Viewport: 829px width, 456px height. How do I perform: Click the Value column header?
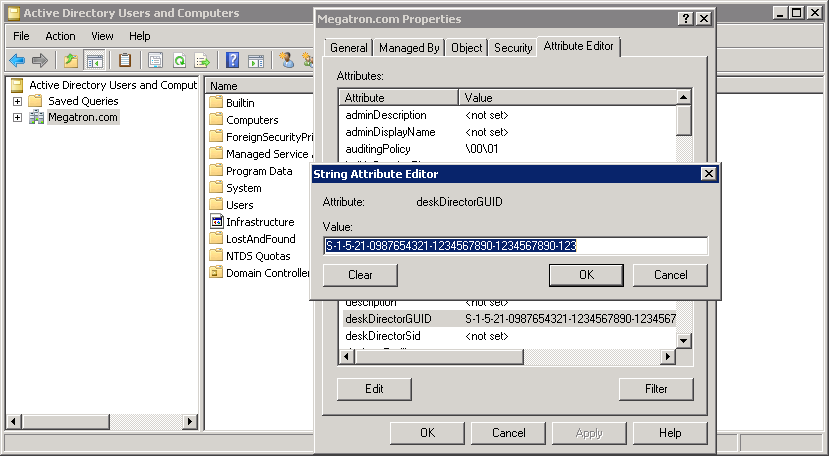pos(567,97)
